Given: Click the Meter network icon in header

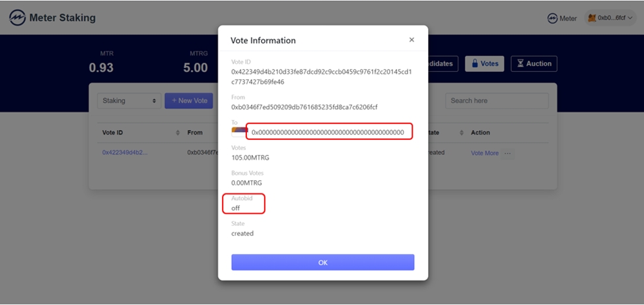Looking at the screenshot, I should pos(552,18).
